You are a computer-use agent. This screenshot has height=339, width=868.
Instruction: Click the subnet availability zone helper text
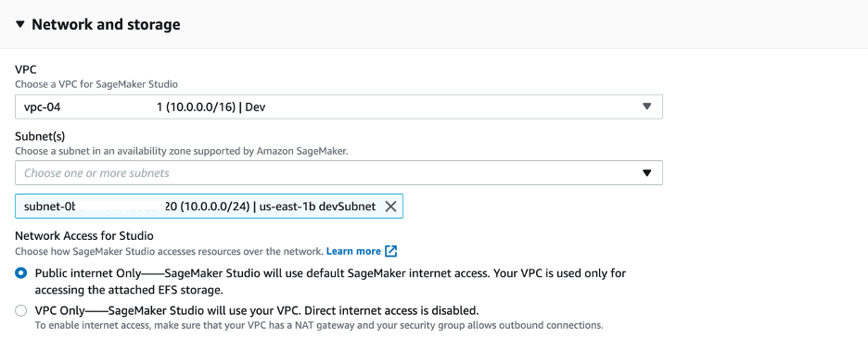[x=182, y=151]
